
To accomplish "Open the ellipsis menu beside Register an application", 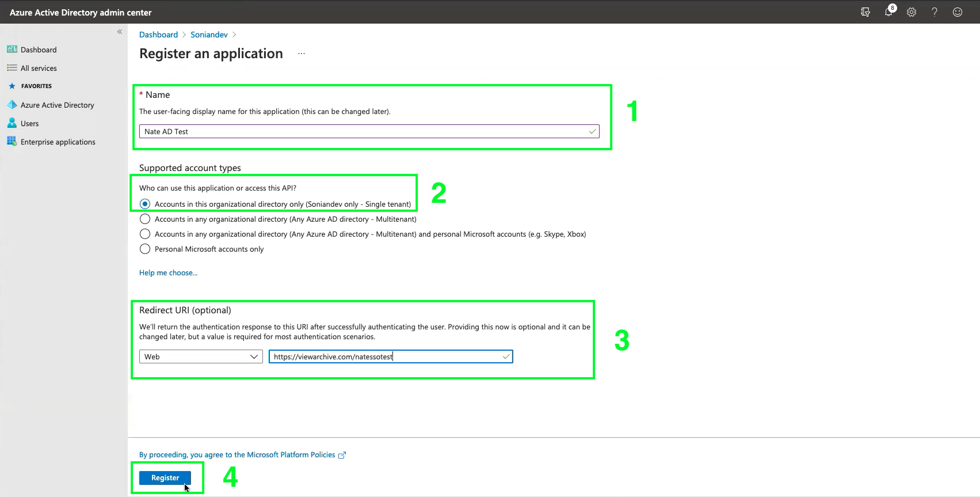I will 302,54.
